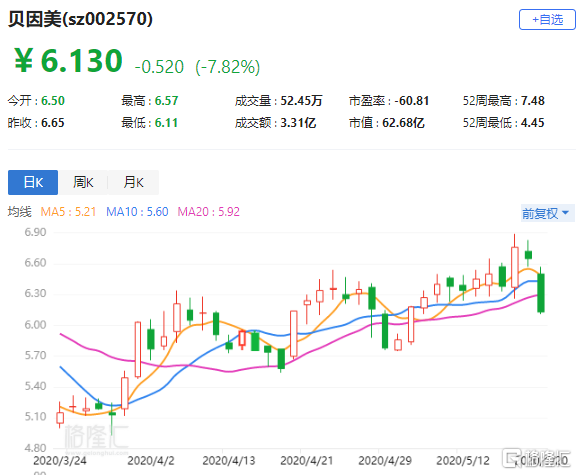Switch to the 周K weekly chart tab

point(83,182)
